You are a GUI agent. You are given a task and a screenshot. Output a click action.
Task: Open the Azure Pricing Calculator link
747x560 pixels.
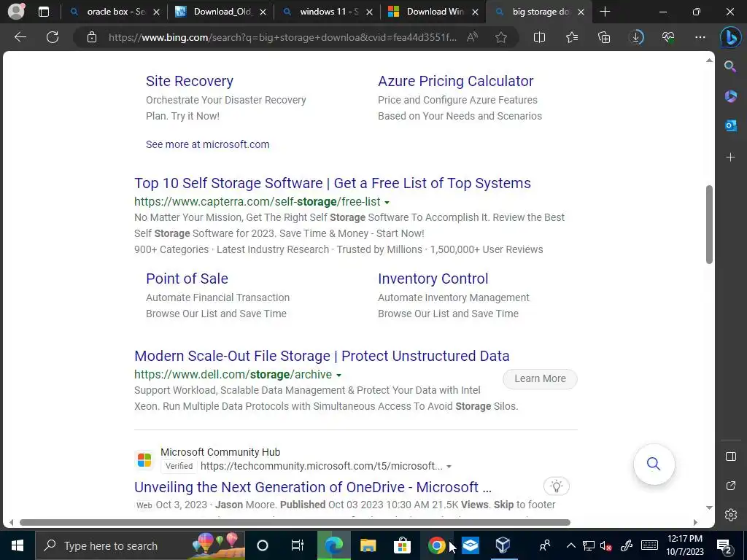[x=455, y=81]
